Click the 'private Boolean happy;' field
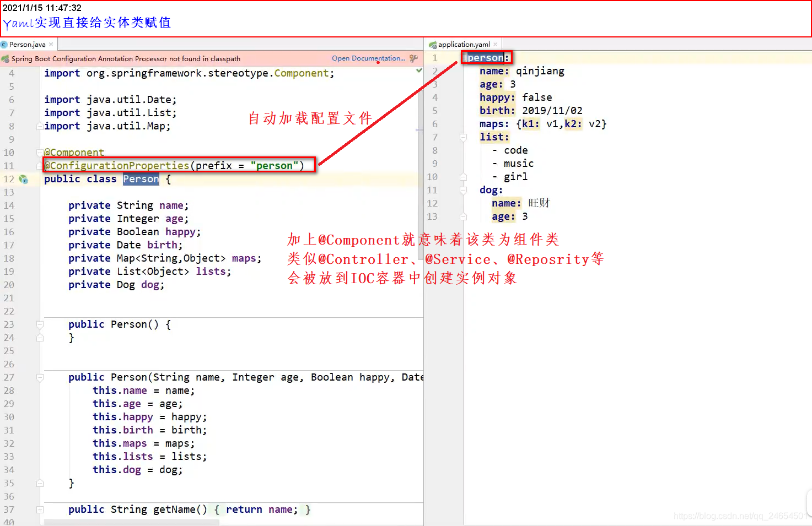The image size is (812, 526). (x=135, y=232)
